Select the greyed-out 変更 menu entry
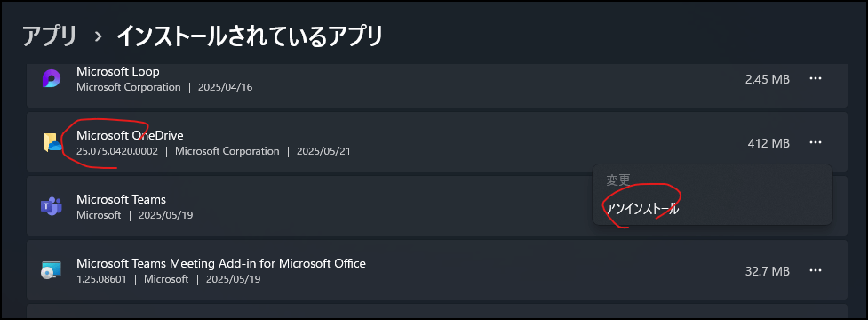The image size is (868, 320). pos(617,180)
